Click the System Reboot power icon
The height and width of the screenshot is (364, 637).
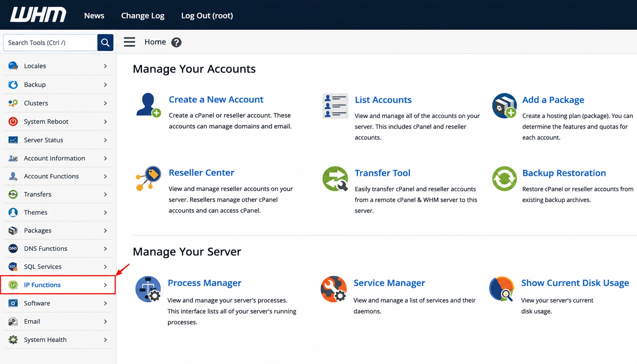[13, 121]
